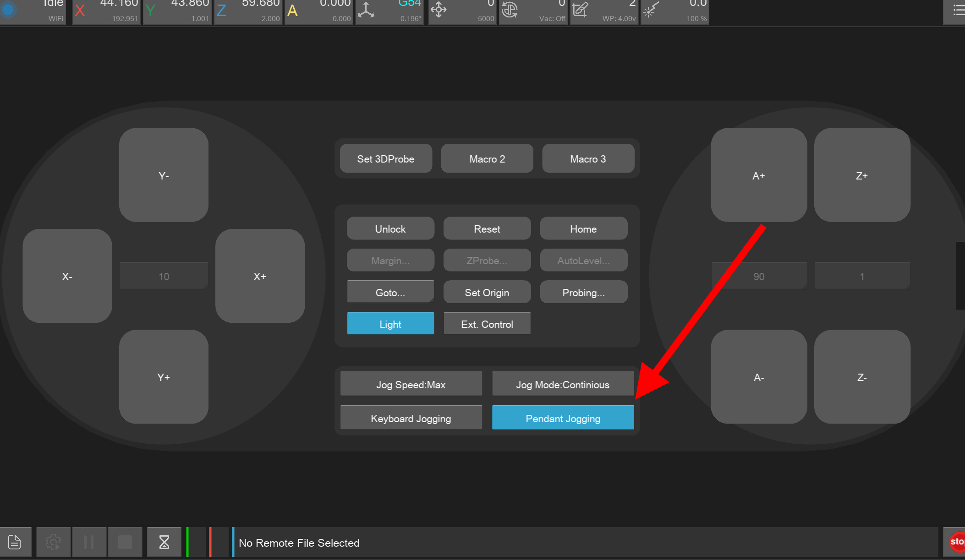This screenshot has width=965, height=560.
Task: Open the Jog Speed:Max selector
Action: pyautogui.click(x=411, y=384)
